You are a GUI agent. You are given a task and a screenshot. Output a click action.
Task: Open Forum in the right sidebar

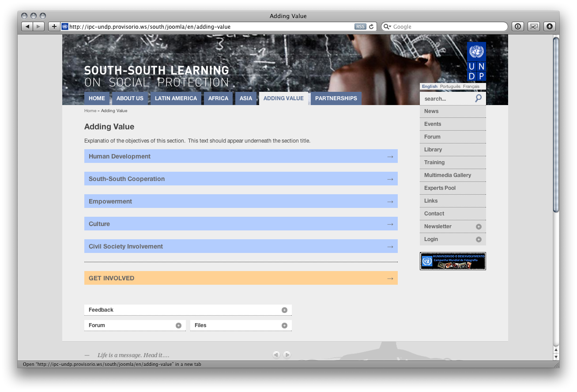pyautogui.click(x=453, y=137)
